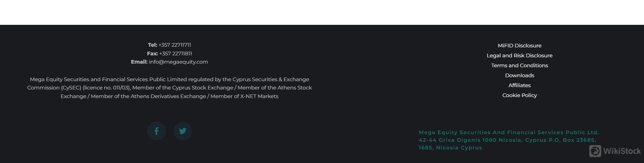Open the MiFID Disclosure link

519,46
